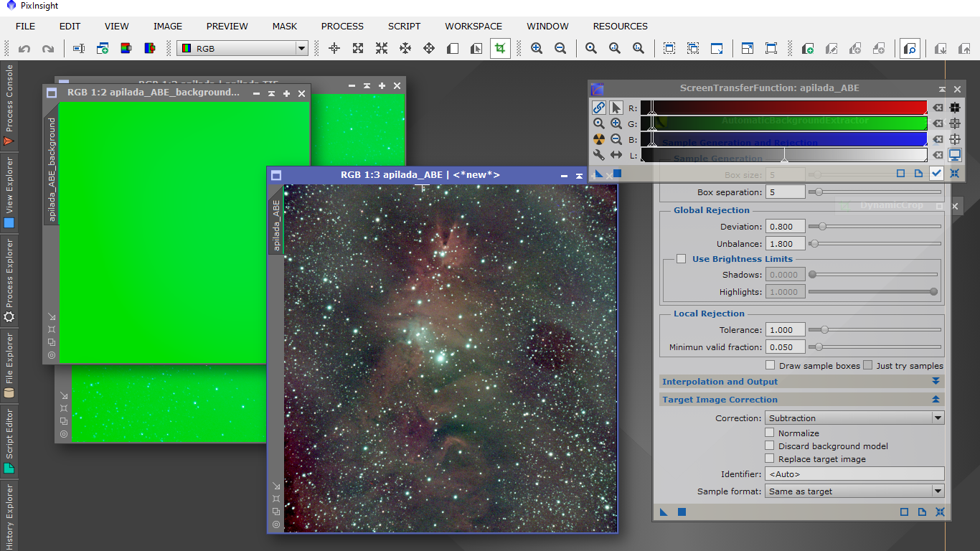The width and height of the screenshot is (980, 551).
Task: Click the new image window icon
Action: tap(103, 49)
